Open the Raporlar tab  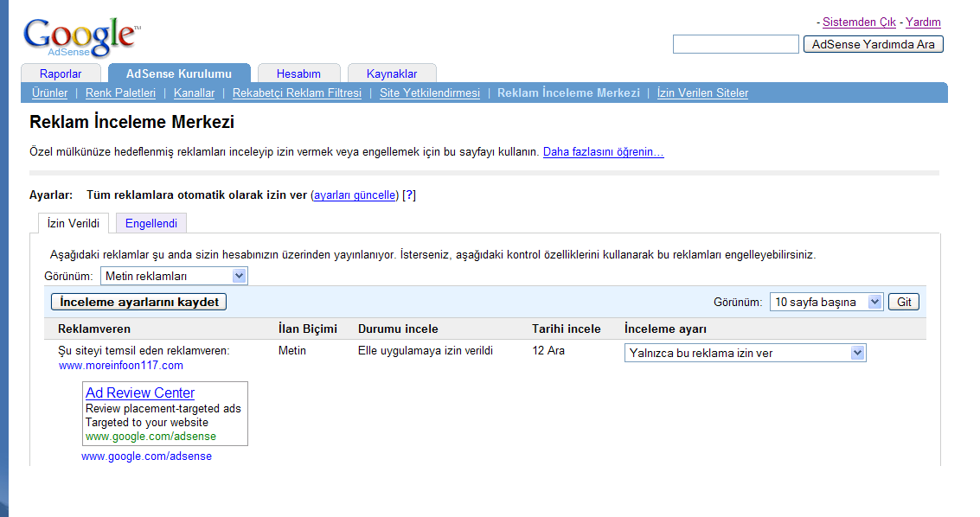point(61,73)
